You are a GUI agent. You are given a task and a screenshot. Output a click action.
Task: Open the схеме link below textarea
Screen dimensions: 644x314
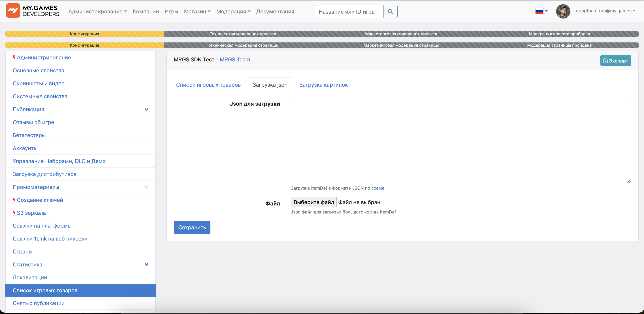(377, 188)
